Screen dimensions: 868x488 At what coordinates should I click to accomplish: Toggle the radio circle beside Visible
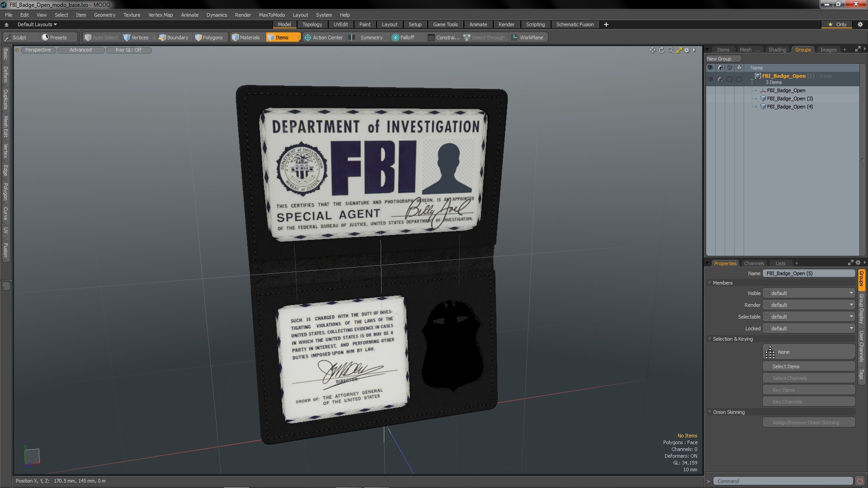coord(766,293)
